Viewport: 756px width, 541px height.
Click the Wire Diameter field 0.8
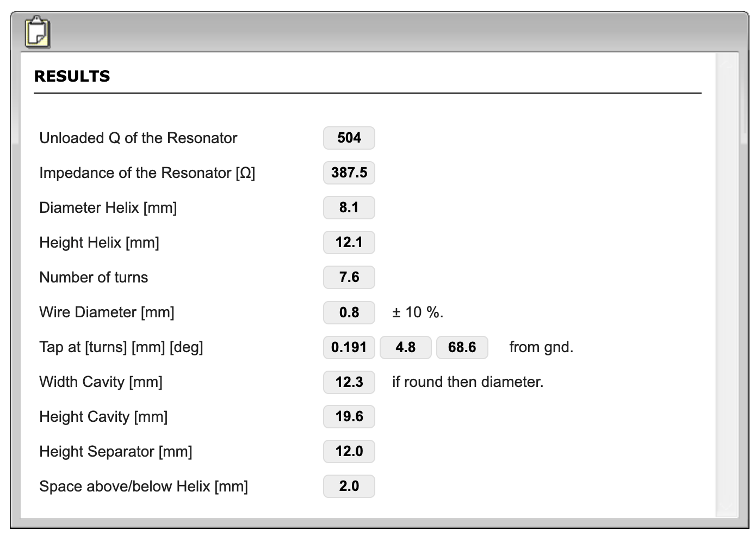349,312
